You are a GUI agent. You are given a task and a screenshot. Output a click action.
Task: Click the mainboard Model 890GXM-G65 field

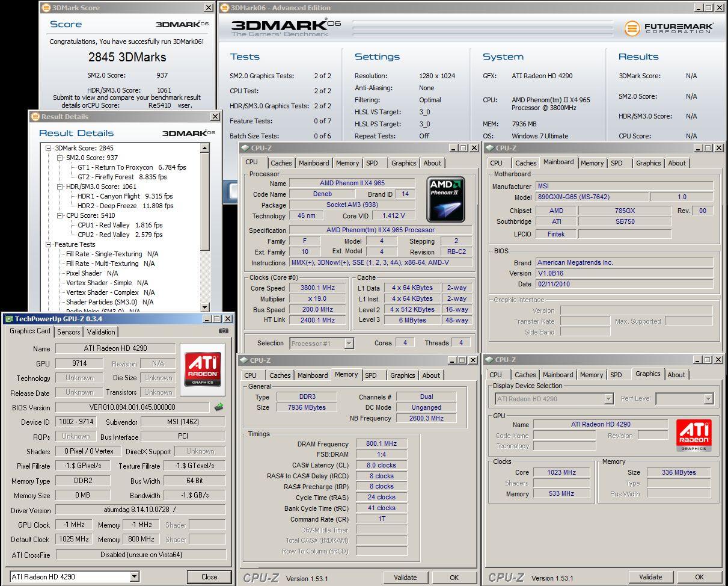pos(592,197)
